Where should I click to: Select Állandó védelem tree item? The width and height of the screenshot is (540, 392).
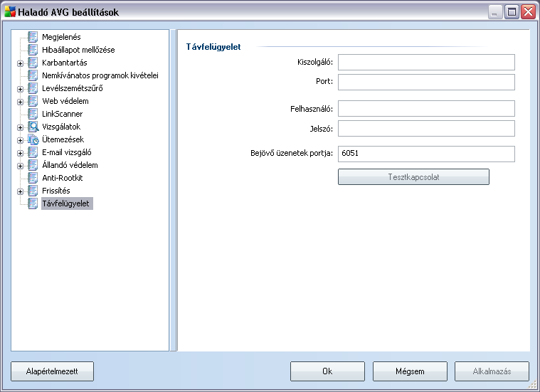click(x=70, y=165)
